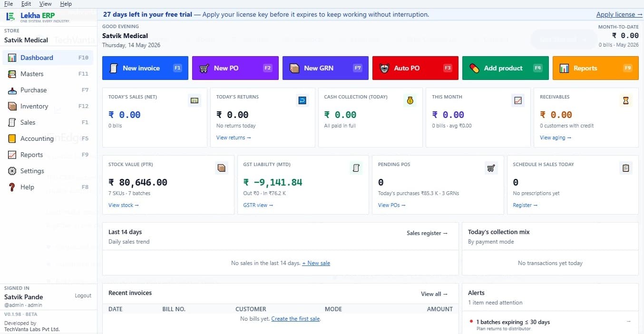Click the Purchase boat icon in sidebar
This screenshot has height=334, width=644.
[x=12, y=90]
